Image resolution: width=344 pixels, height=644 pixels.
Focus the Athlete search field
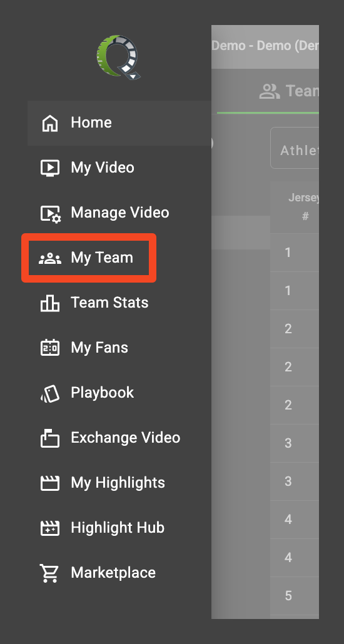click(x=295, y=148)
